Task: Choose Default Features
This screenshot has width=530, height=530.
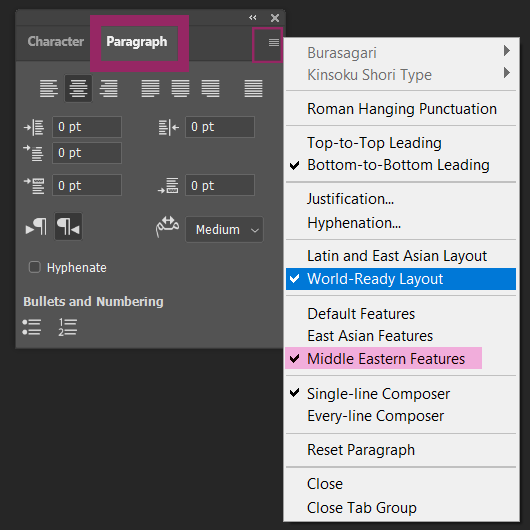Action: click(401, 314)
